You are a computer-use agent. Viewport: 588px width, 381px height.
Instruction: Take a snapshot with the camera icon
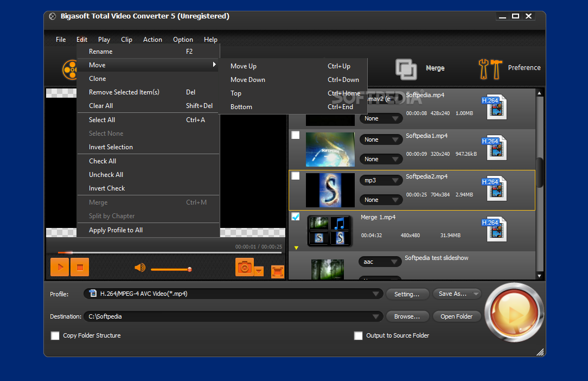[x=245, y=267]
